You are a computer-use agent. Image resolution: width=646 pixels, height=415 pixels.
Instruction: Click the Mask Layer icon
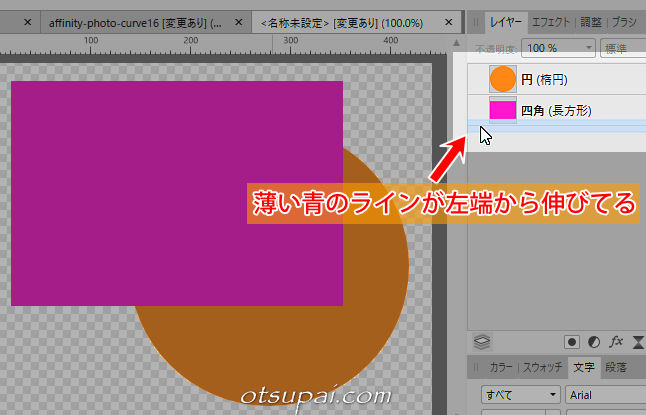point(572,340)
